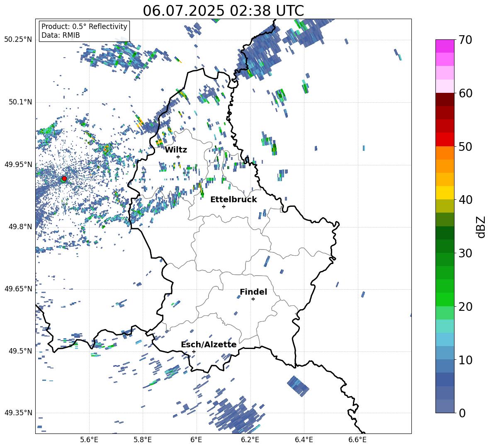Viewport: 491px width, 448px height.
Task: Click the 'Data: RMIB' text
Action: tap(61, 35)
